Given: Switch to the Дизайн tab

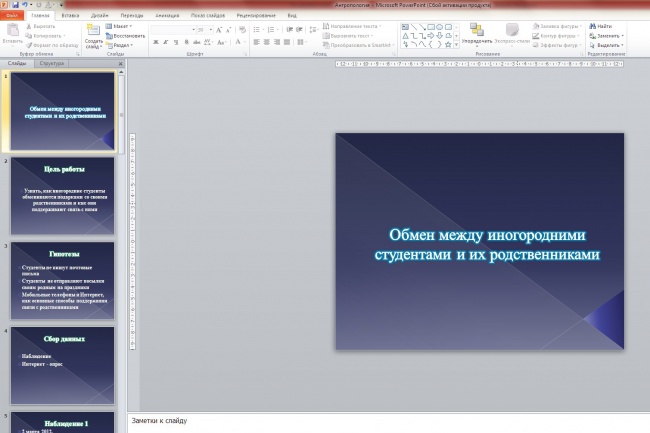Looking at the screenshot, I should [x=99, y=15].
